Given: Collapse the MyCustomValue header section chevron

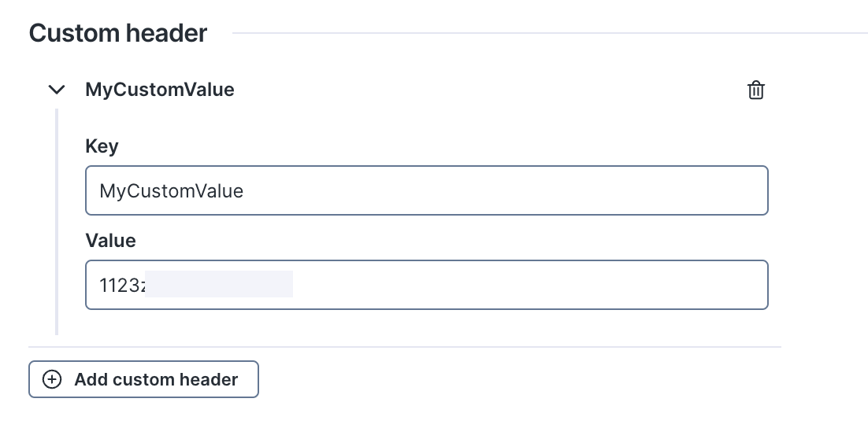Looking at the screenshot, I should (x=56, y=90).
